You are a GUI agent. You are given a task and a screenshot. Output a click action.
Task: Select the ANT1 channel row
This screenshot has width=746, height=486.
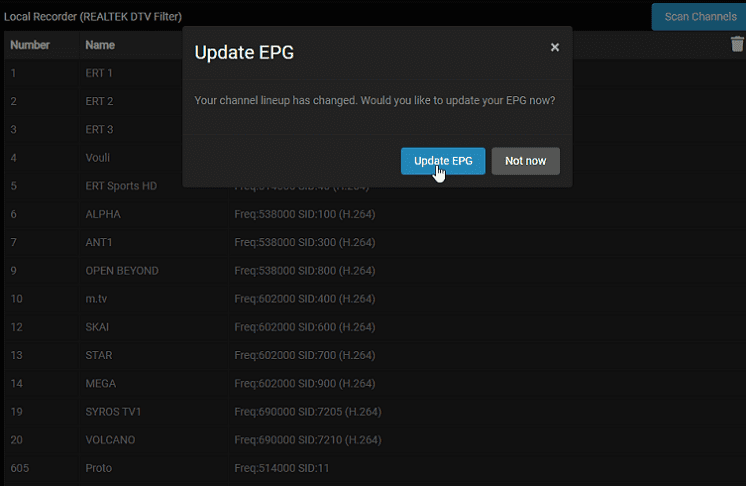click(373, 242)
